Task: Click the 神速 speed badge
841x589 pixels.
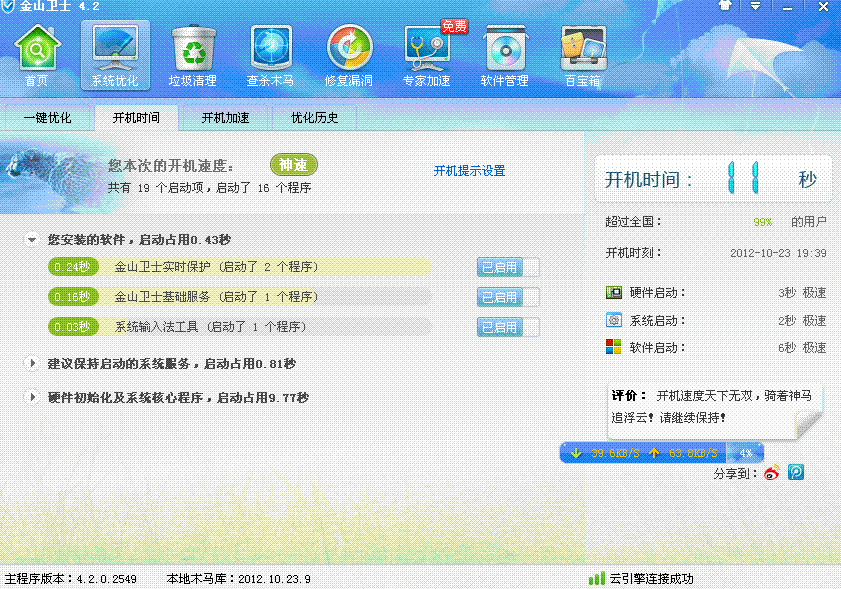Action: point(293,165)
